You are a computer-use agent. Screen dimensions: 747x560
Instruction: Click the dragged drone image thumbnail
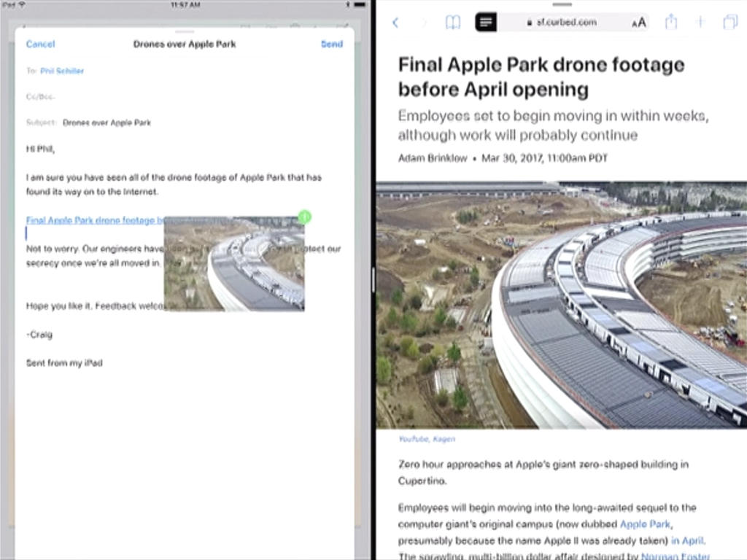(234, 264)
